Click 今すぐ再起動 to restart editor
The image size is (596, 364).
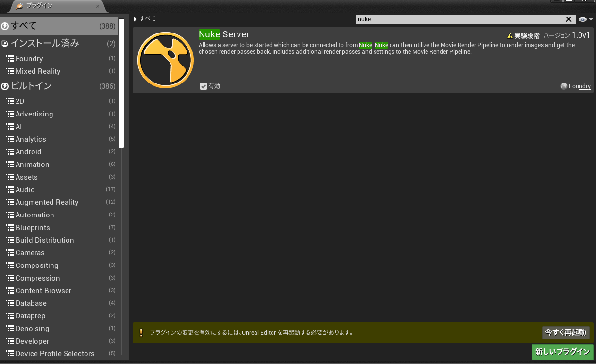(565, 332)
